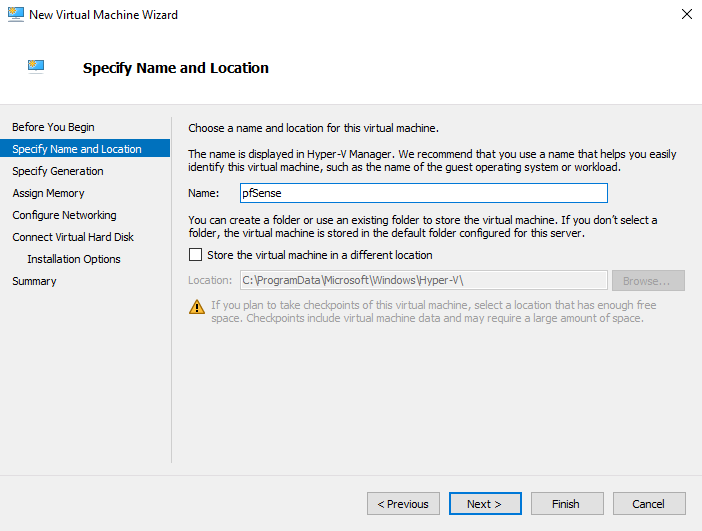Click the Finish button
Image resolution: width=702 pixels, height=531 pixels.
coord(566,504)
